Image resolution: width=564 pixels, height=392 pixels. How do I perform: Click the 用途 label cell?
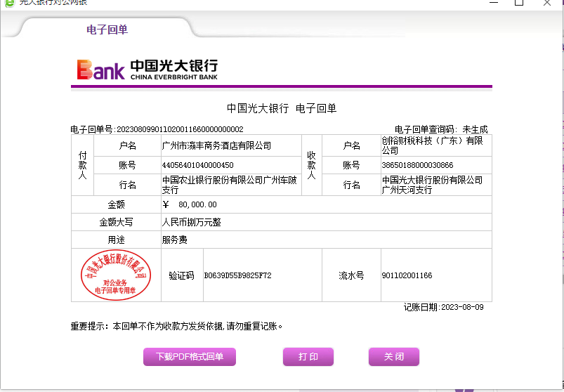tap(116, 240)
